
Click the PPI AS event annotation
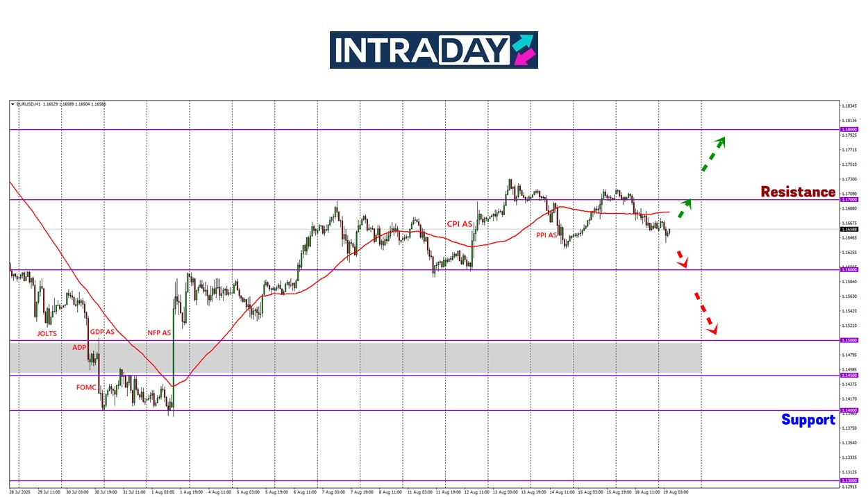(546, 235)
